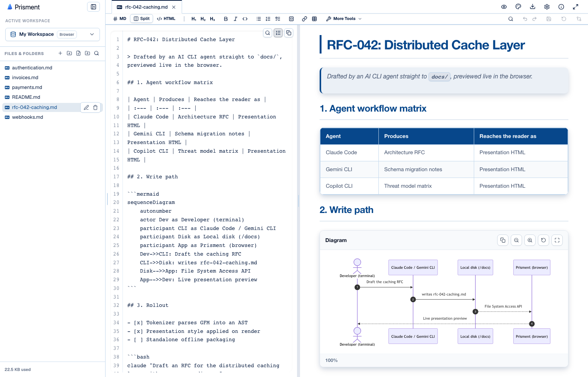This screenshot has width=588, height=377.
Task: Open the toolbar search
Action: point(511,19)
